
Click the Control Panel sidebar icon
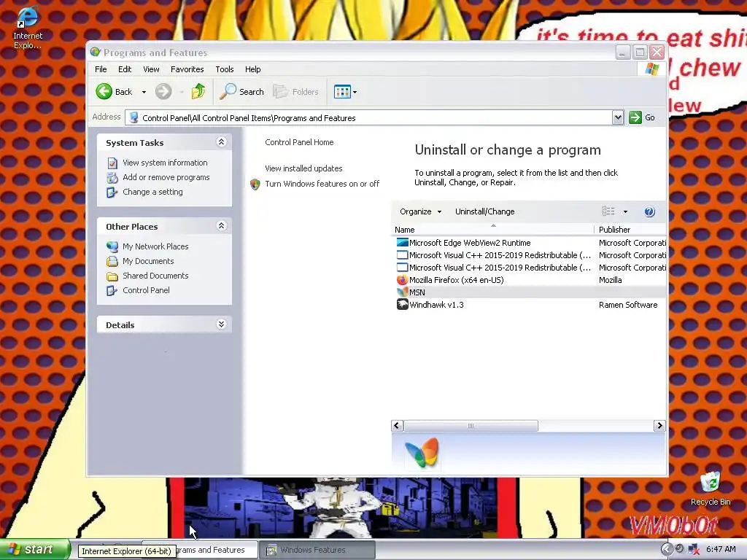(112, 290)
